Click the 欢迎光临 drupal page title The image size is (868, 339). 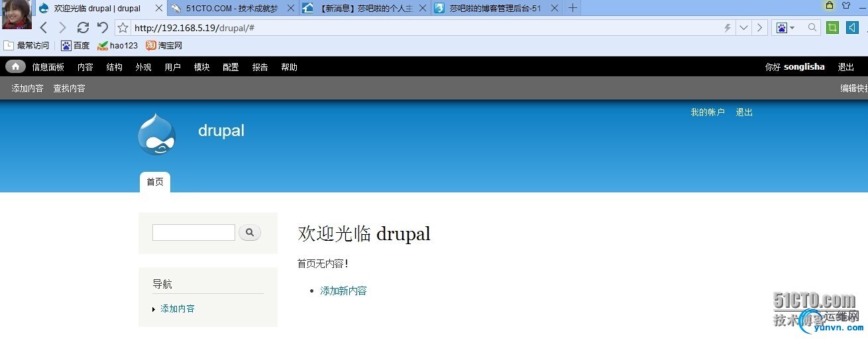[x=364, y=234]
